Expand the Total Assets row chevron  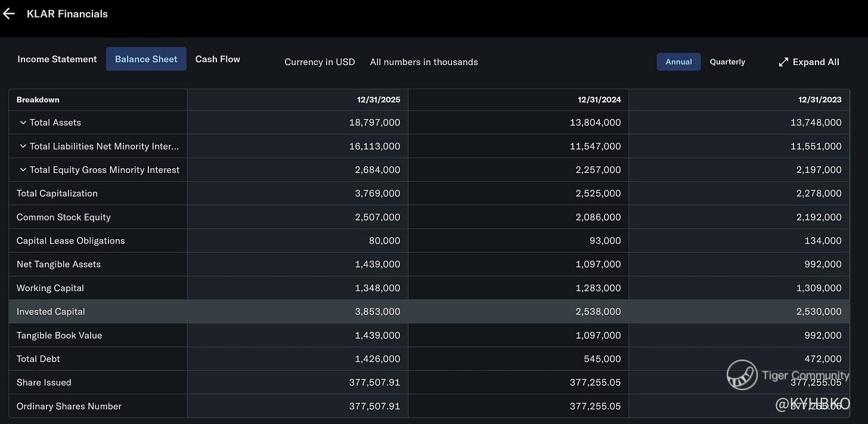pyautogui.click(x=23, y=122)
